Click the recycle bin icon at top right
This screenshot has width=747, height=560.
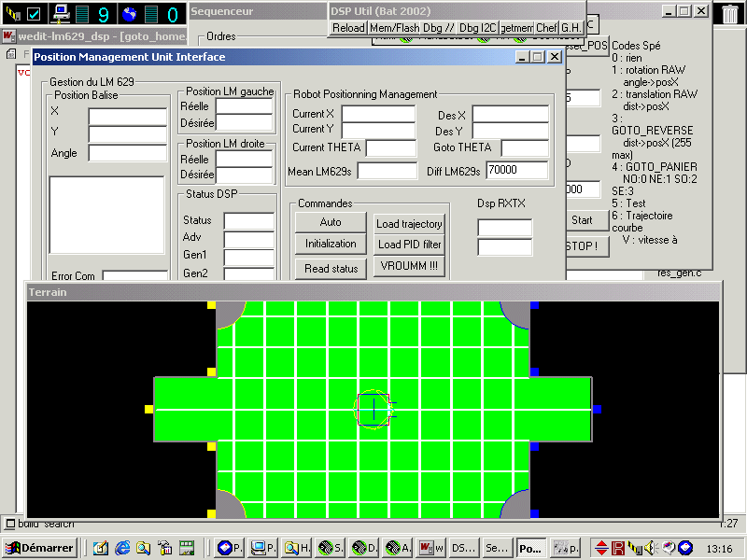coord(730,13)
